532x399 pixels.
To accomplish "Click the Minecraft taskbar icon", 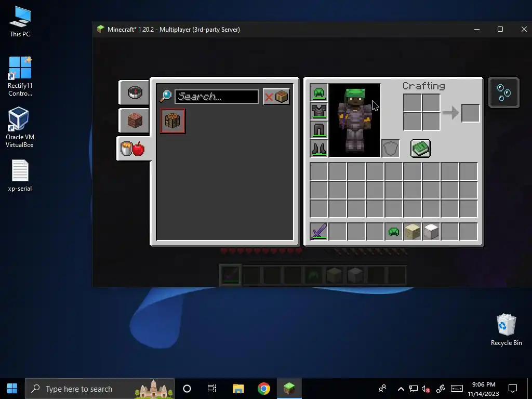I will pos(289,389).
